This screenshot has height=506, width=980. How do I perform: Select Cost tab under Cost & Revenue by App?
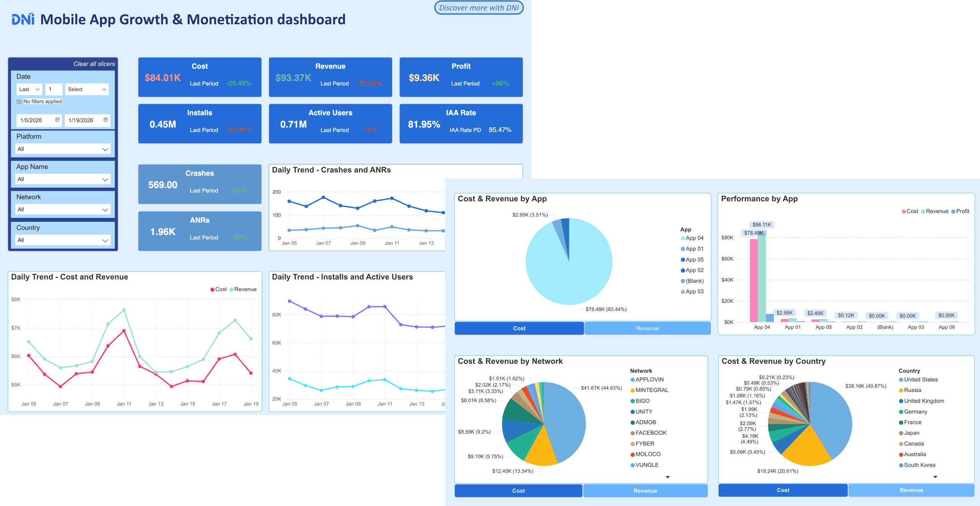[x=519, y=328]
